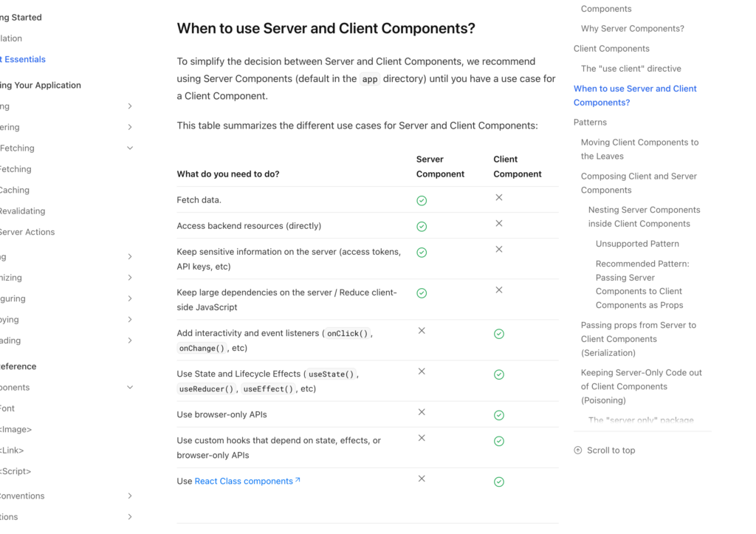Open the Revalidating sidebar page

(x=22, y=211)
